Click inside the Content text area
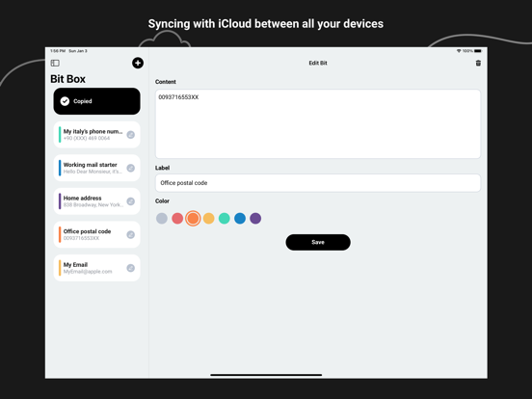The height and width of the screenshot is (399, 532). coord(318,123)
